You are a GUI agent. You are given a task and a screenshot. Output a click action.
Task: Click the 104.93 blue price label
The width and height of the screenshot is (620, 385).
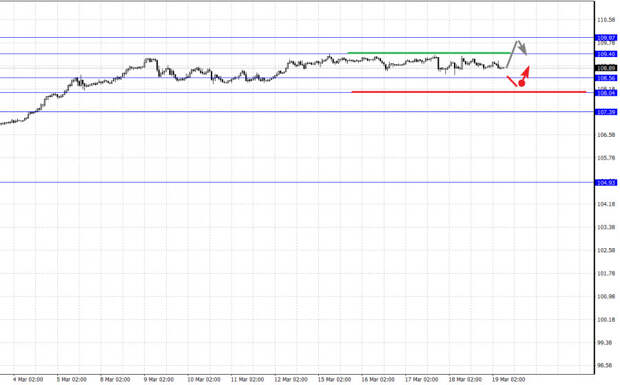[606, 183]
